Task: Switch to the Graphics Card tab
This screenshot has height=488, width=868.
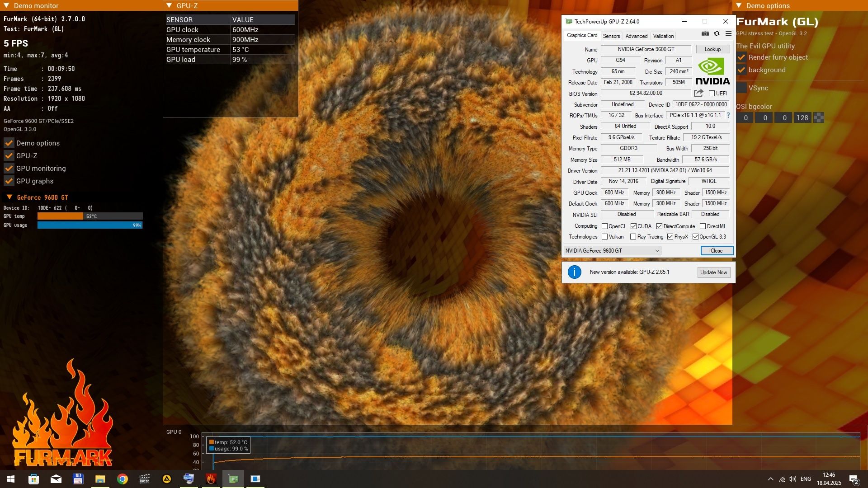Action: (x=582, y=35)
